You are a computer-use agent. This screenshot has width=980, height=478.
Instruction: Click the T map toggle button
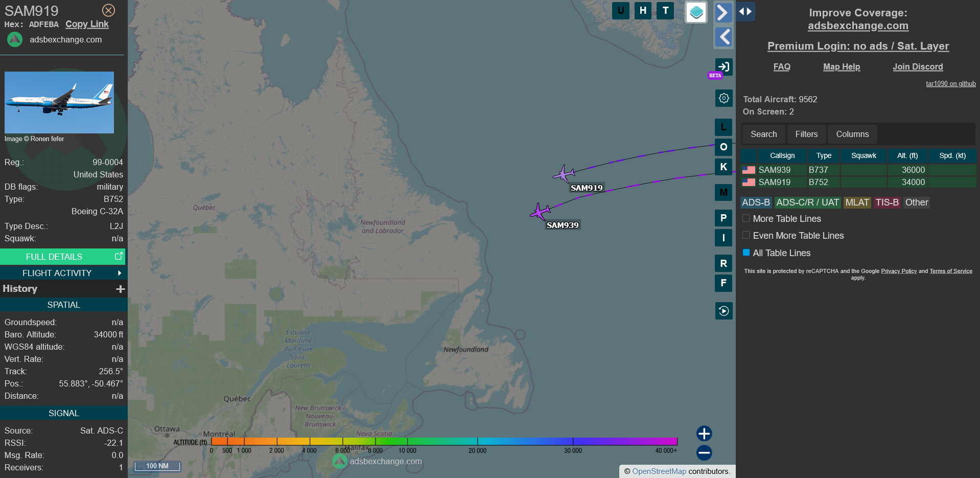(x=665, y=10)
